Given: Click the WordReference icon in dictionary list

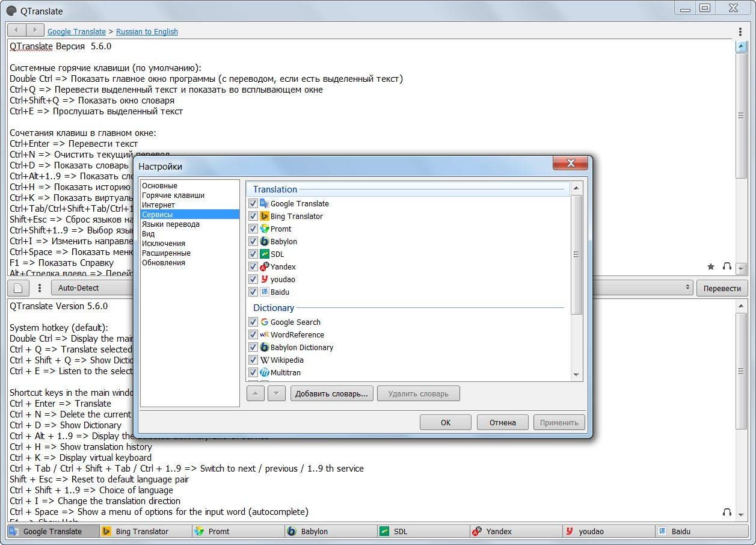Looking at the screenshot, I should pos(265,334).
